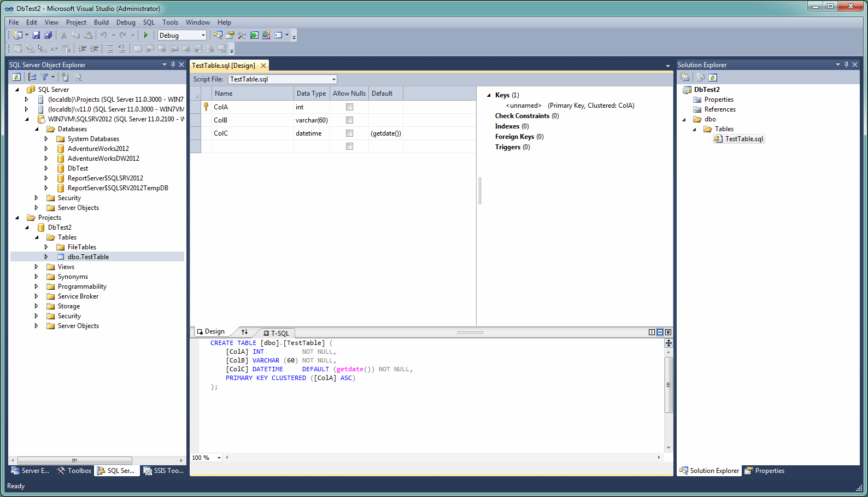Image resolution: width=868 pixels, height=497 pixels.
Task: Collapse the Projects node
Action: click(x=17, y=218)
